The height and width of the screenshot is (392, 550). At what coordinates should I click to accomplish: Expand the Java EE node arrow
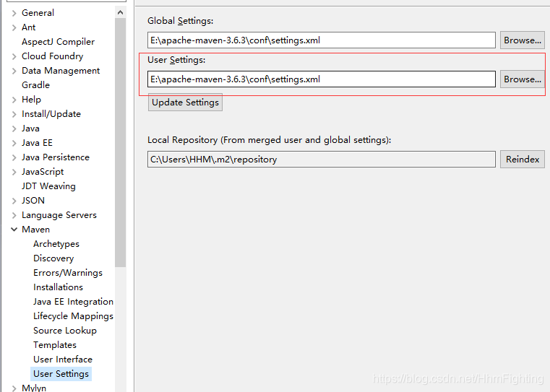(14, 143)
